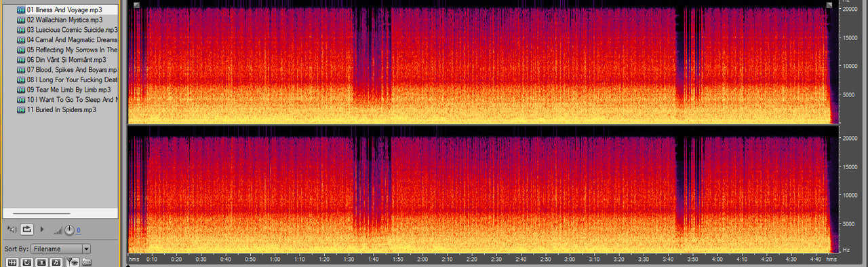
Task: Click audio file icon of 03 Luscious Cosmic Suicide
Action: click(21, 30)
